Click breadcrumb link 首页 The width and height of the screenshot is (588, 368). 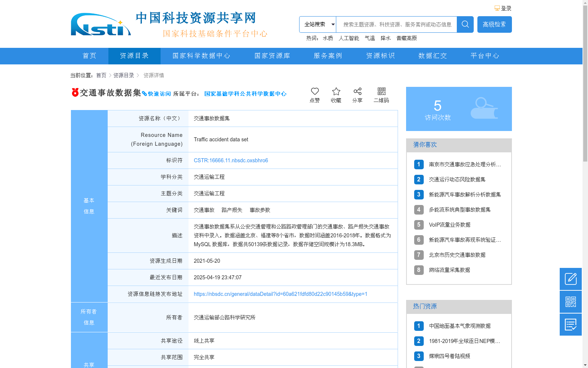click(x=101, y=75)
